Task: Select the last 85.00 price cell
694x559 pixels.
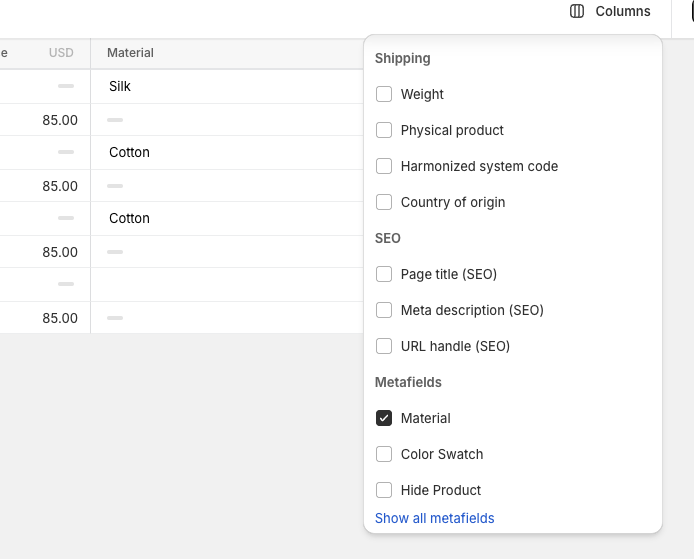Action: tap(60, 318)
